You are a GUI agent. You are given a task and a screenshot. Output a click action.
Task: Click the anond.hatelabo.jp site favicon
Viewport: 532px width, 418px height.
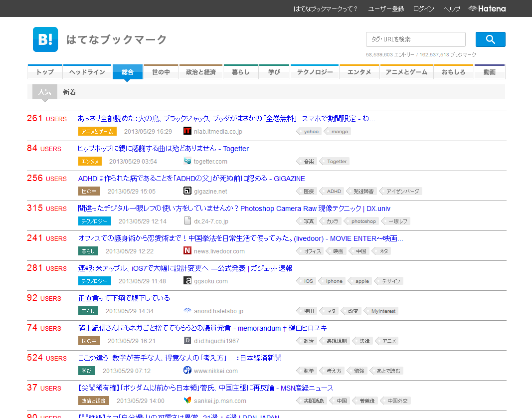coord(187,310)
